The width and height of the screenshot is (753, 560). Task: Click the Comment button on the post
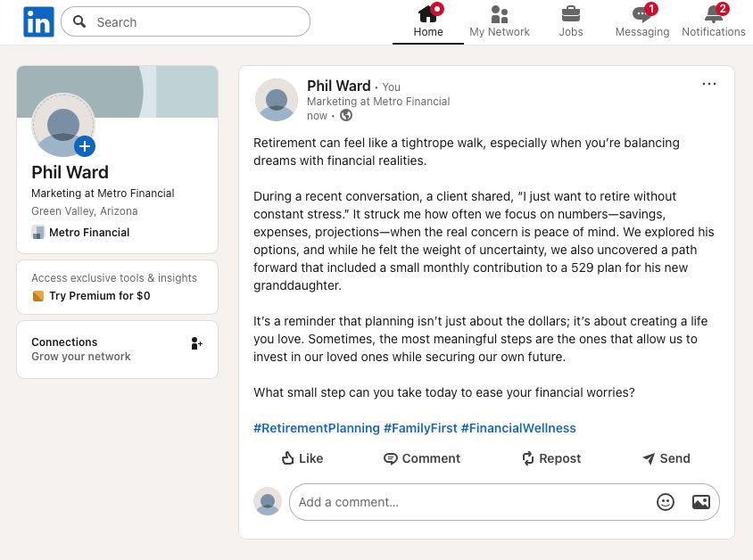[421, 458]
